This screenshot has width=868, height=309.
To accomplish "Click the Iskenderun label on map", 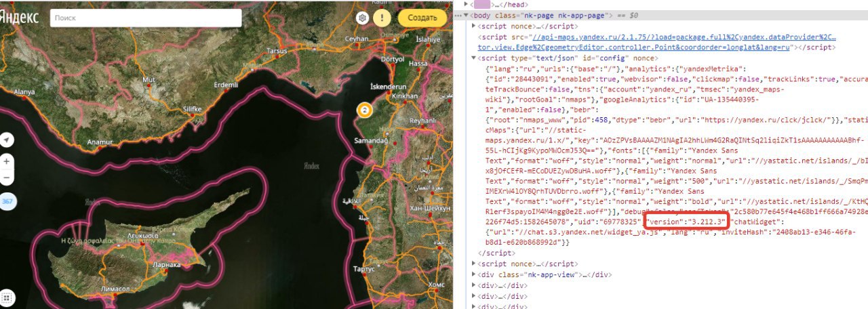I will pyautogui.click(x=388, y=87).
